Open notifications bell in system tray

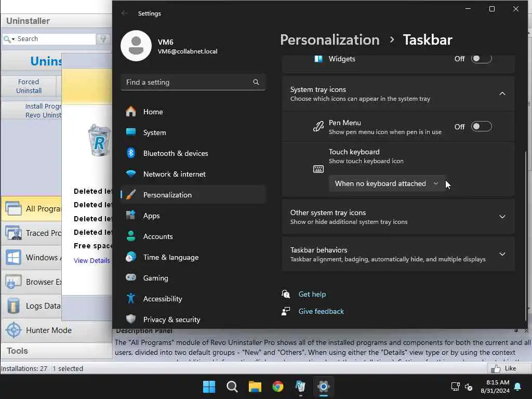coord(518,387)
